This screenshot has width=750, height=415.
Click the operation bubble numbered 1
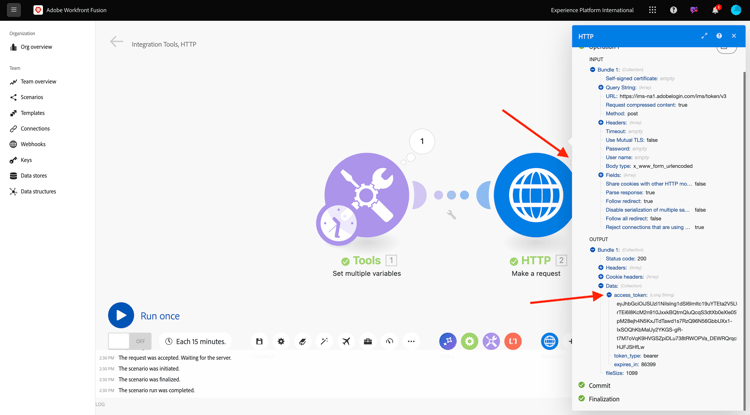pos(422,141)
